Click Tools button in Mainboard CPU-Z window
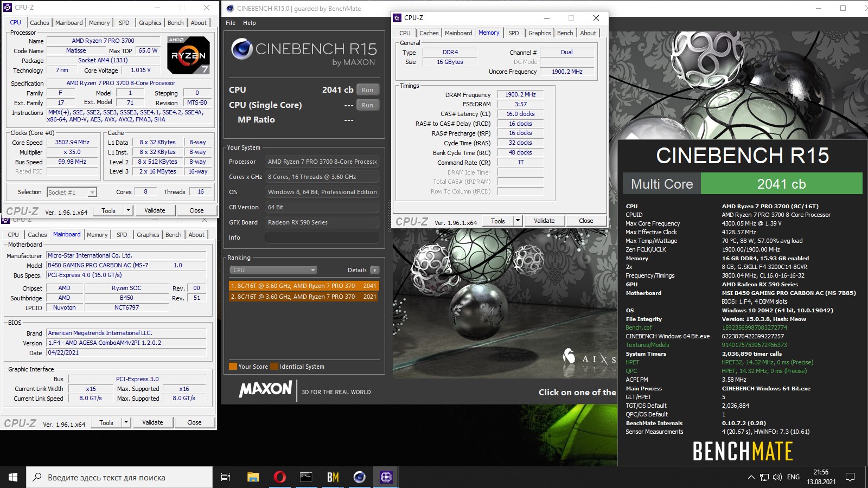This screenshot has width=868, height=488. click(x=106, y=422)
